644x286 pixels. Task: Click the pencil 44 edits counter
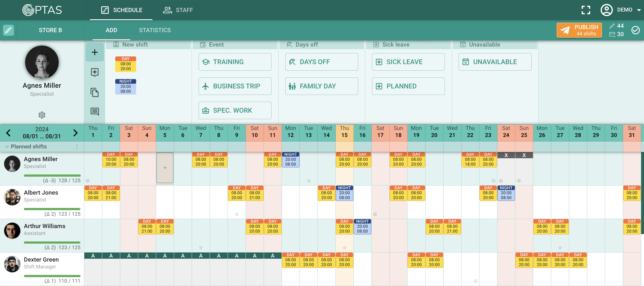tap(617, 26)
